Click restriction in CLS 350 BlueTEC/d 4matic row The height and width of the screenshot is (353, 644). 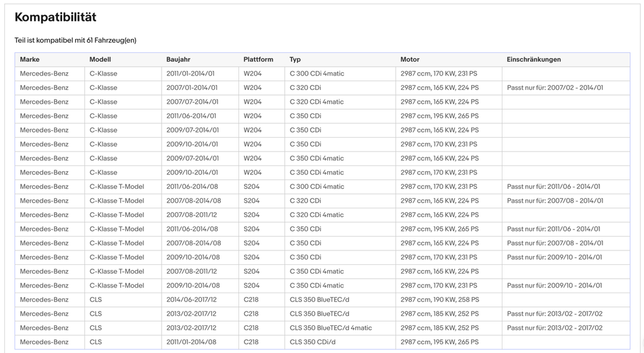(x=555, y=328)
